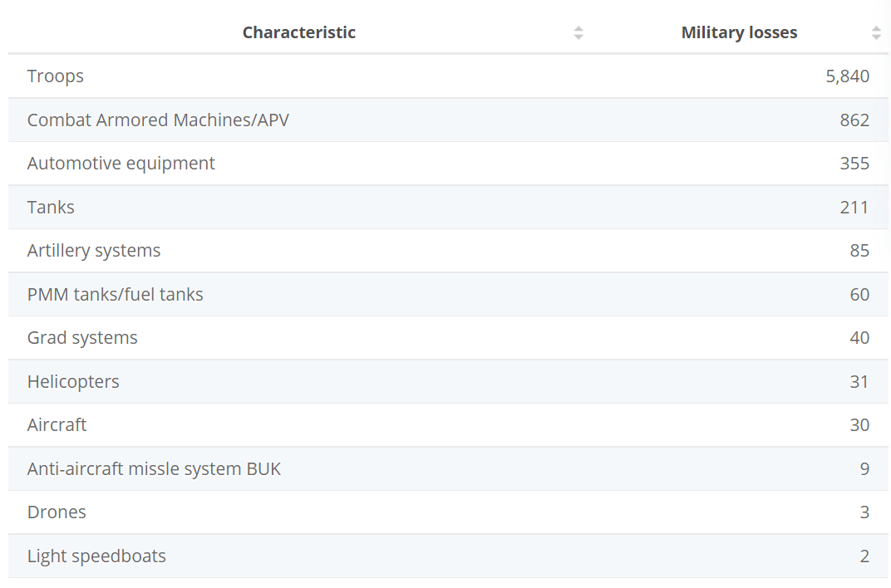The width and height of the screenshot is (891, 588).
Task: Click the Characteristic column header
Action: click(x=299, y=33)
